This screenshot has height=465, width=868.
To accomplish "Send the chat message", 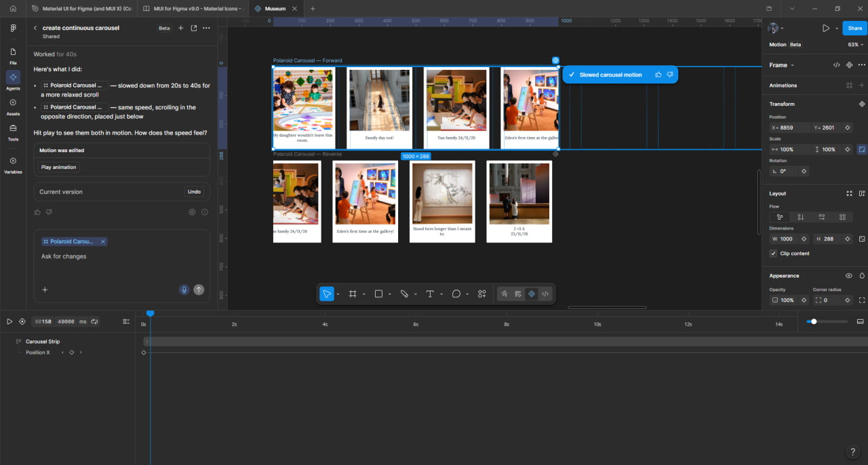I will coord(199,290).
